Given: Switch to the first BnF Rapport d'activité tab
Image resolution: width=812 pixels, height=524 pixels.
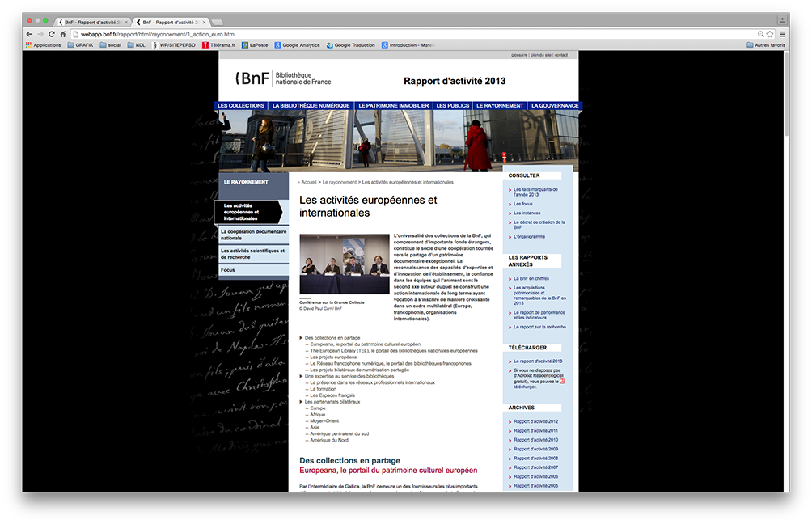Looking at the screenshot, I should [x=92, y=23].
